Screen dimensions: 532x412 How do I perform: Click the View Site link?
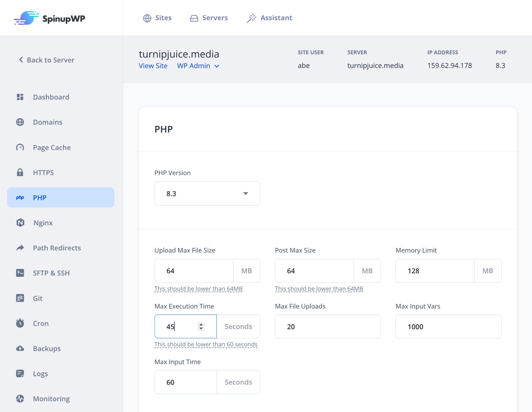point(153,66)
